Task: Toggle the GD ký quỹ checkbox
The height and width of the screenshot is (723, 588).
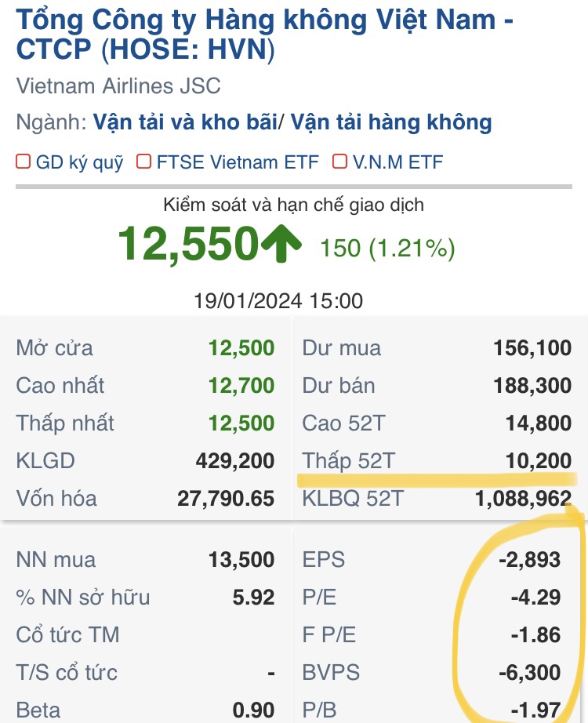Action: [24, 162]
